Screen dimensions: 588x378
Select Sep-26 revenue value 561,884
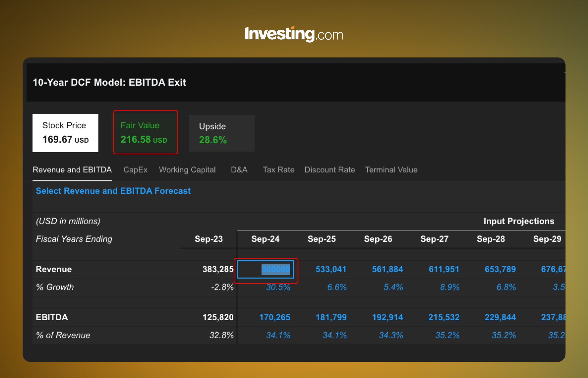coord(387,269)
